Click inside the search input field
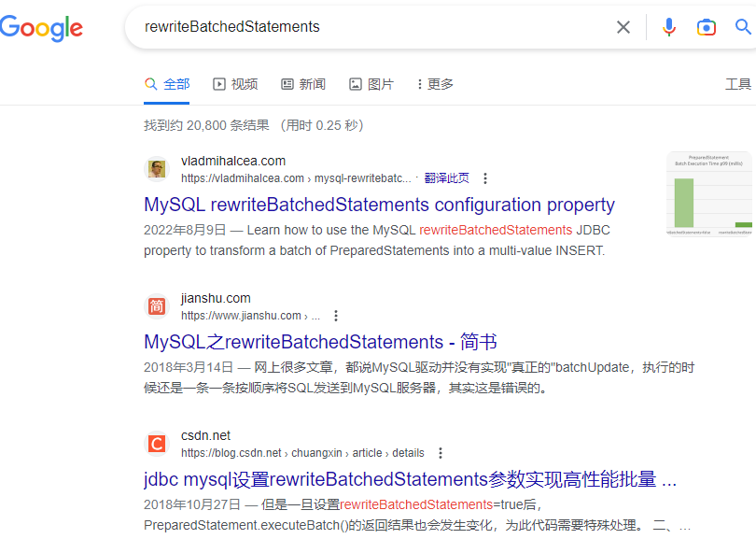The height and width of the screenshot is (553, 756). coord(373,27)
